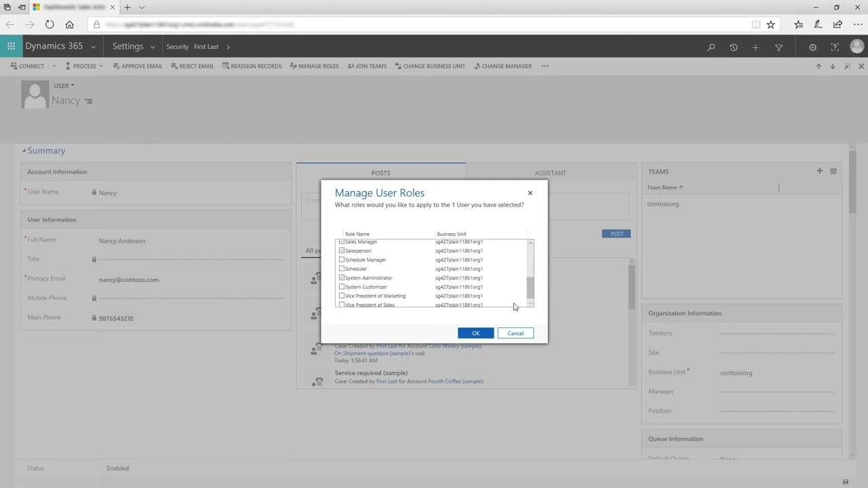The image size is (868, 488).
Task: Check the Scheduler role checkbox
Action: 342,268
